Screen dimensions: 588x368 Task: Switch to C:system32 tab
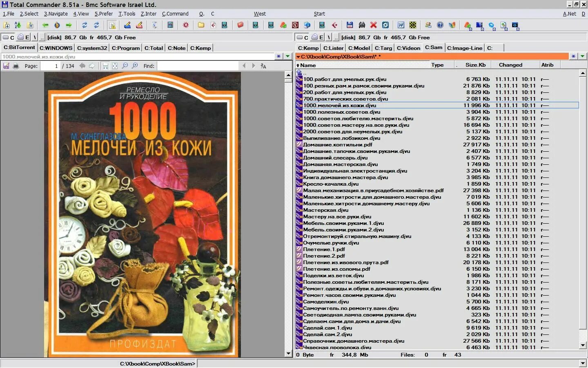point(92,48)
